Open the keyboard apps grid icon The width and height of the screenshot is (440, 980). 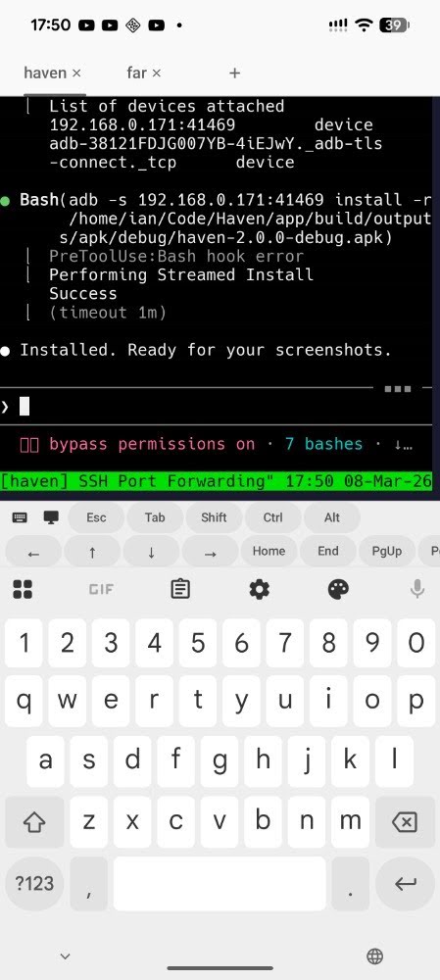23,589
